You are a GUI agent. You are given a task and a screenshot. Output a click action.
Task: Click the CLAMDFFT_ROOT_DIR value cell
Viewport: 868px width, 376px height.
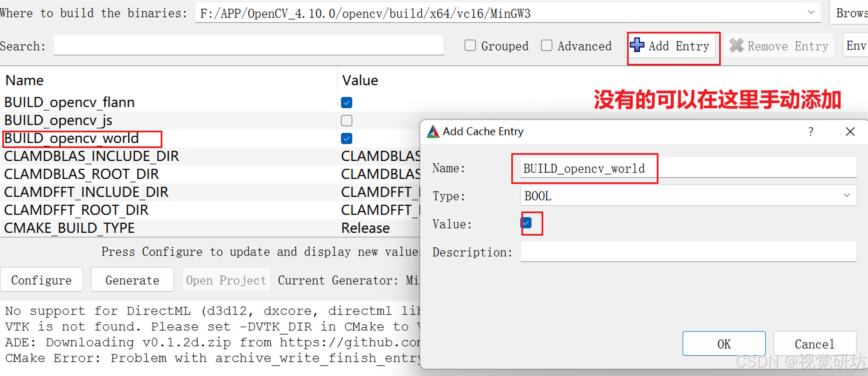point(380,210)
